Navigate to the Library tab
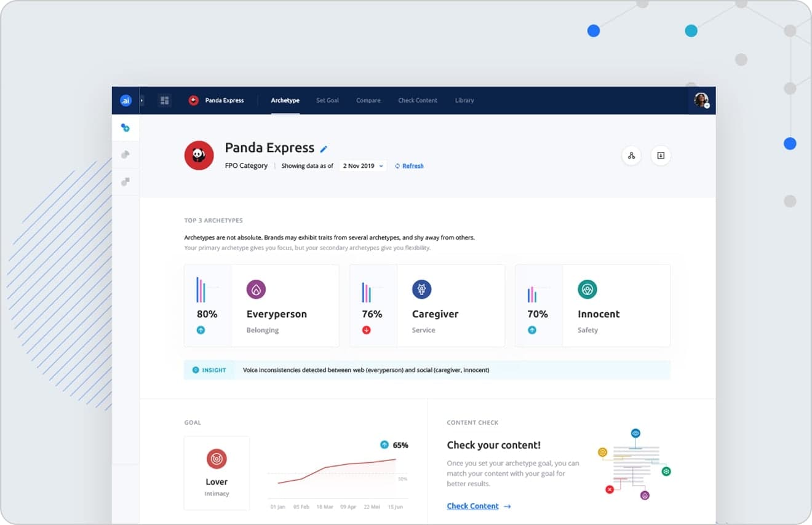 coord(464,100)
